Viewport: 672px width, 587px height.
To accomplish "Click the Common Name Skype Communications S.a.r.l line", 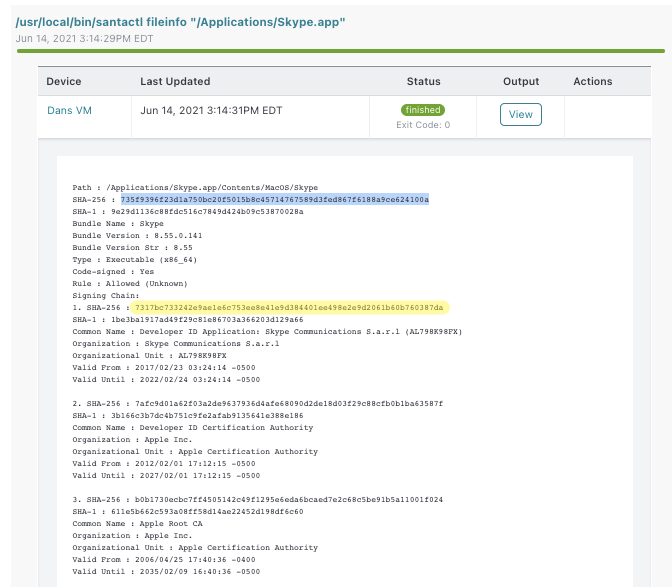I will [x=267, y=332].
